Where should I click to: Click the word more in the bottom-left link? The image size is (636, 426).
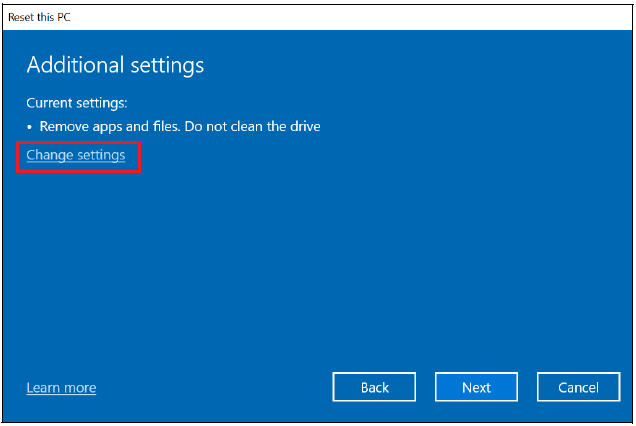79,388
